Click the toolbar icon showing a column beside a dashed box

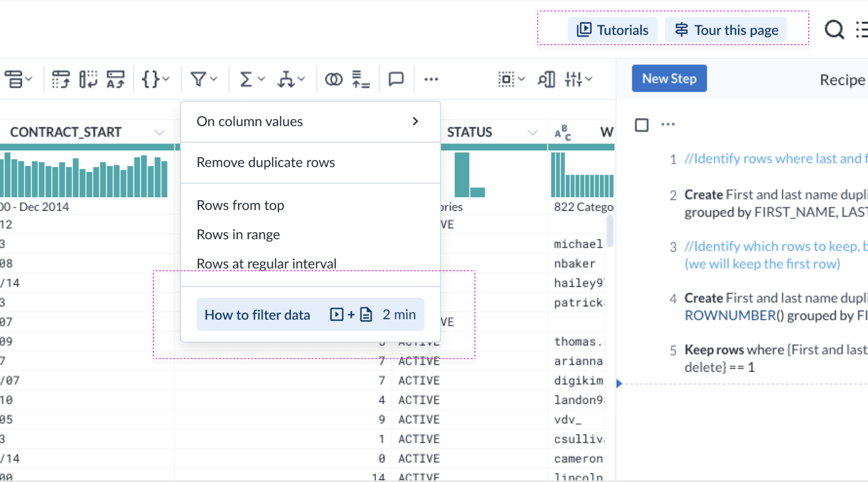[x=88, y=79]
